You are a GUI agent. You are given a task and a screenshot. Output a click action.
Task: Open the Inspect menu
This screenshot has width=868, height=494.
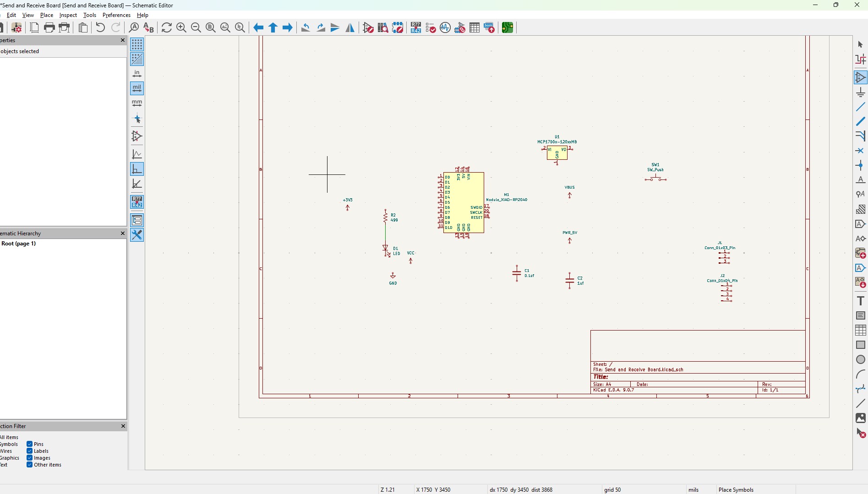click(68, 15)
